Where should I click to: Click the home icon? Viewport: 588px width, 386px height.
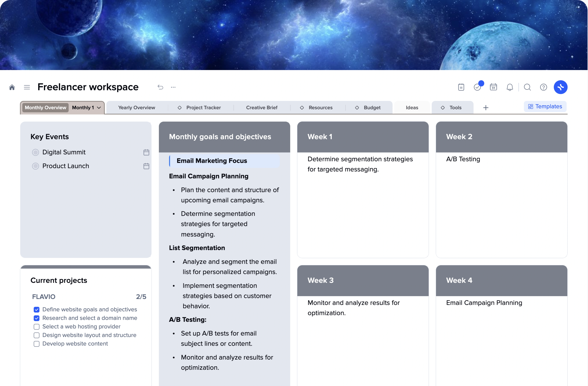(x=12, y=87)
